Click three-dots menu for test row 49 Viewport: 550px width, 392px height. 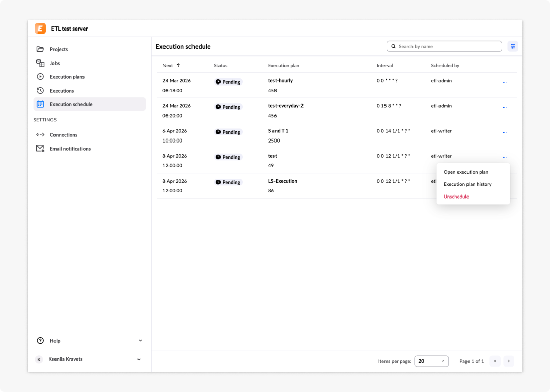(504, 157)
